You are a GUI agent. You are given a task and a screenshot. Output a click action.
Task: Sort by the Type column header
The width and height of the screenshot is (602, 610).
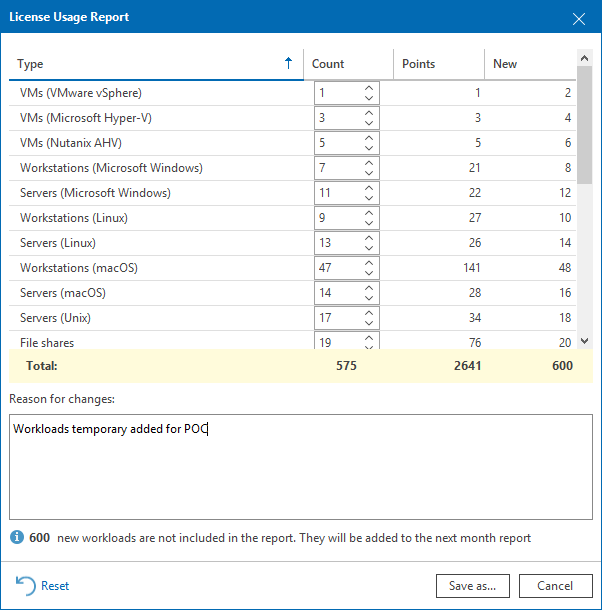[156, 64]
